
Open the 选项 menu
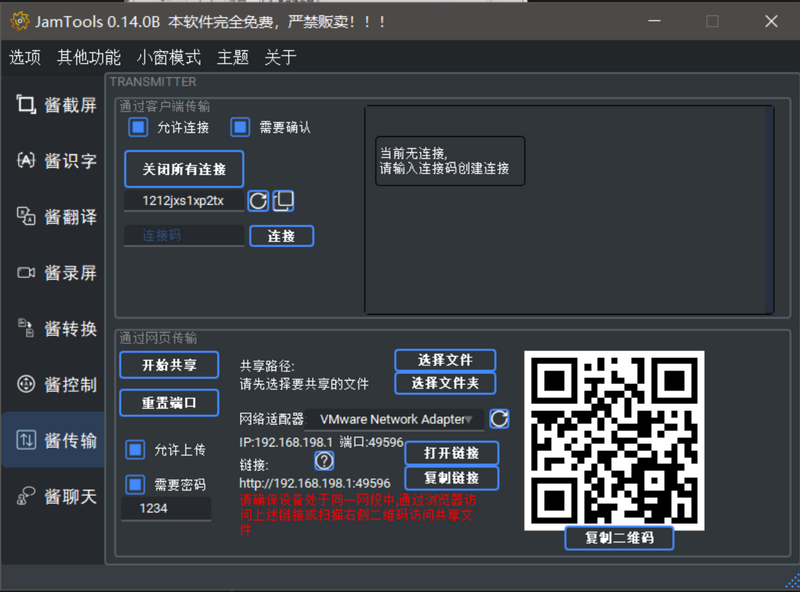25,57
